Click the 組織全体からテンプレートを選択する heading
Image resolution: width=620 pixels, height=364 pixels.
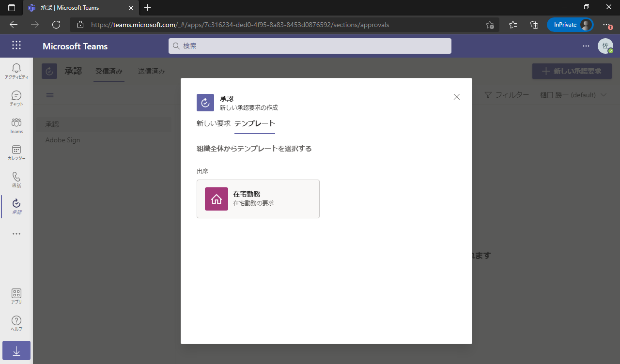[254, 149]
